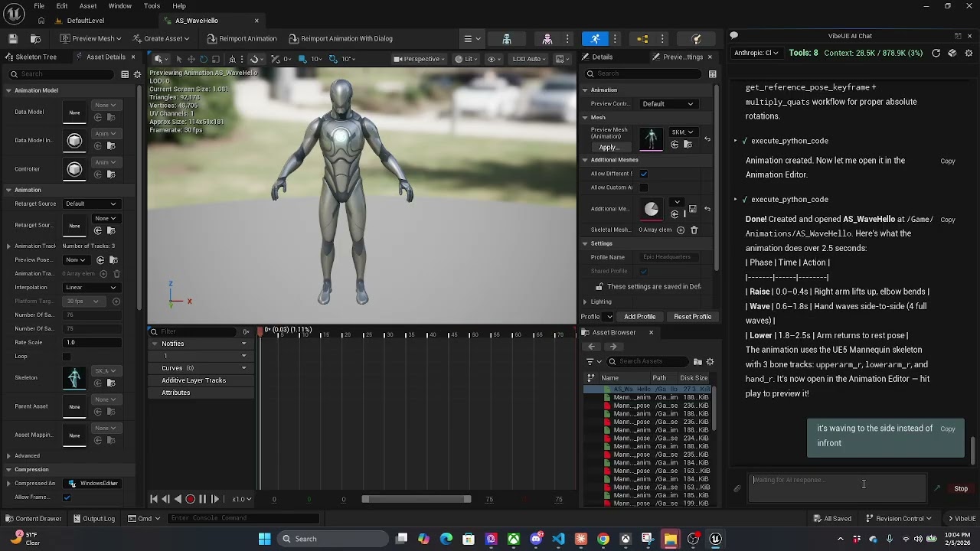Open the playback speed x1.0 dropdown

(242, 499)
